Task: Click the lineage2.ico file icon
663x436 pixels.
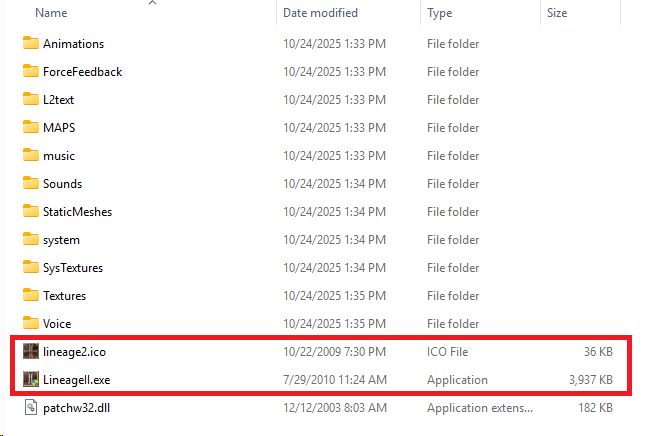Action: [x=30, y=351]
